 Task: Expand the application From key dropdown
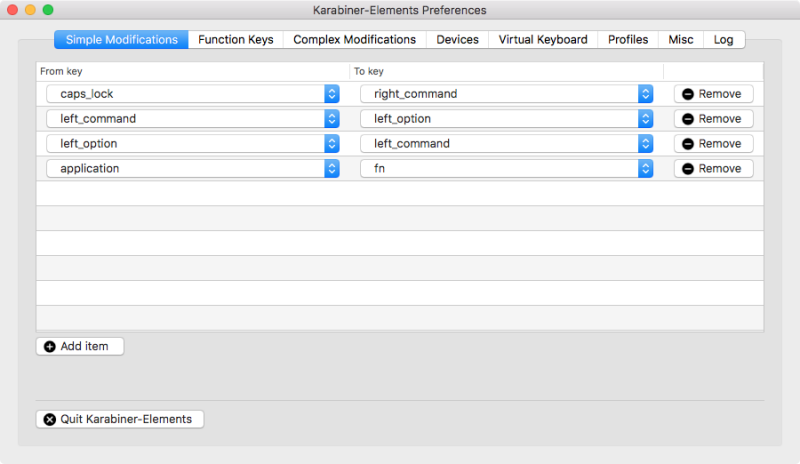click(x=193, y=169)
